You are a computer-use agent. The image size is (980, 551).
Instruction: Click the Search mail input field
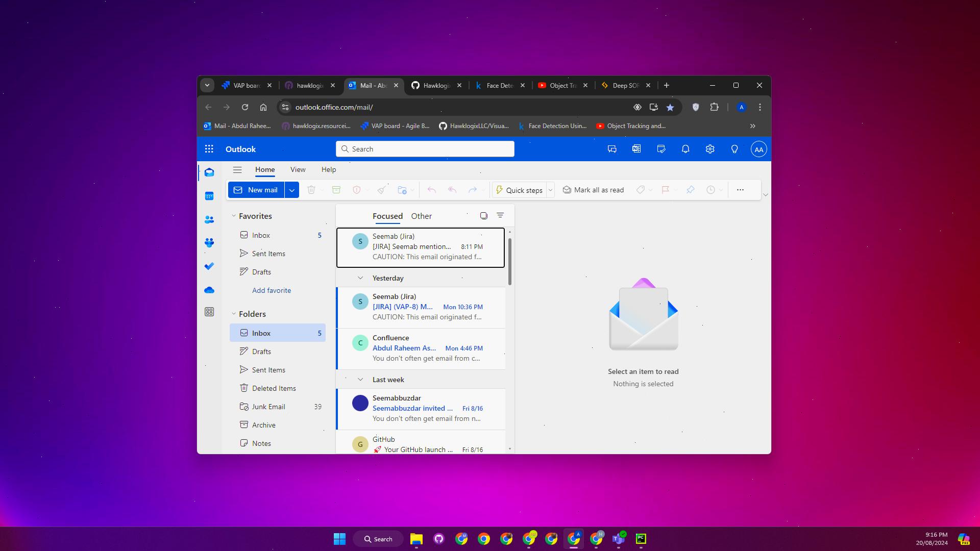click(425, 148)
